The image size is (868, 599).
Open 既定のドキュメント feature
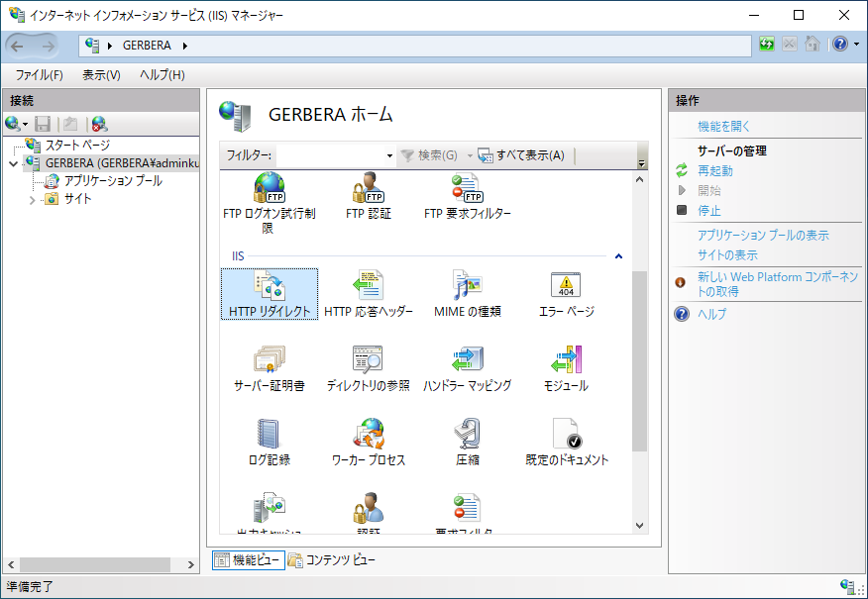pos(566,442)
